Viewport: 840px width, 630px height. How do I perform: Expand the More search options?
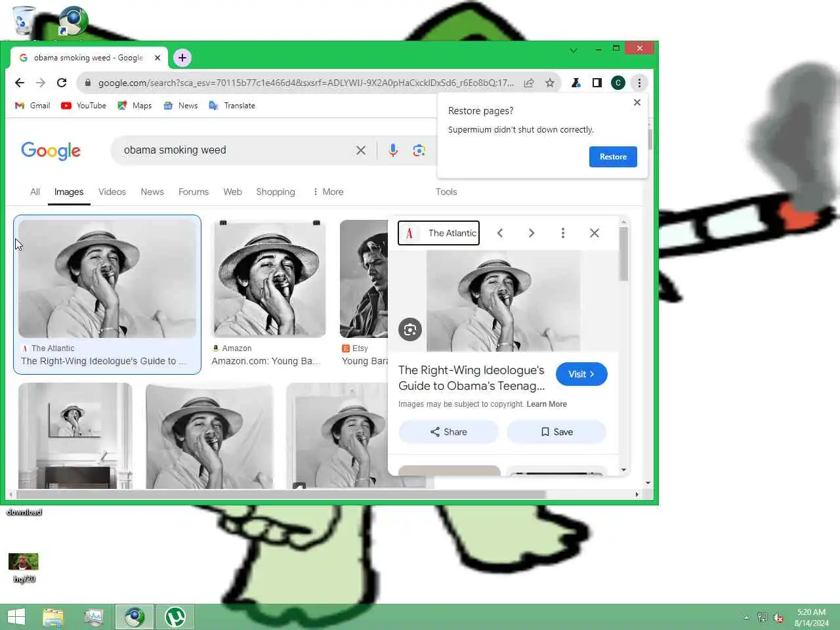click(x=328, y=192)
